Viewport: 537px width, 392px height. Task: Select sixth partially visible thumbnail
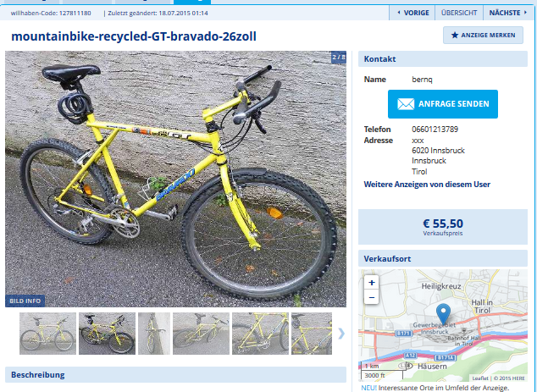(312, 334)
